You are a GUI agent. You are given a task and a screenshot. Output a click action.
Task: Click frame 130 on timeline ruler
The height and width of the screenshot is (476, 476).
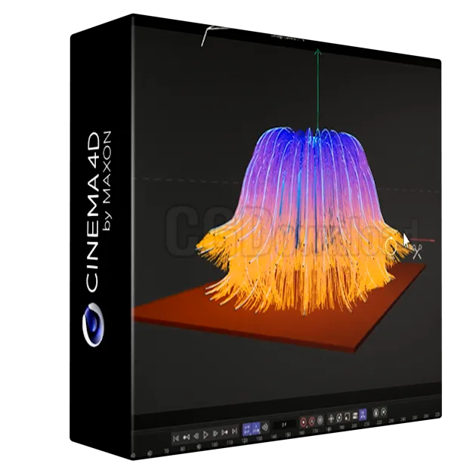259,438
